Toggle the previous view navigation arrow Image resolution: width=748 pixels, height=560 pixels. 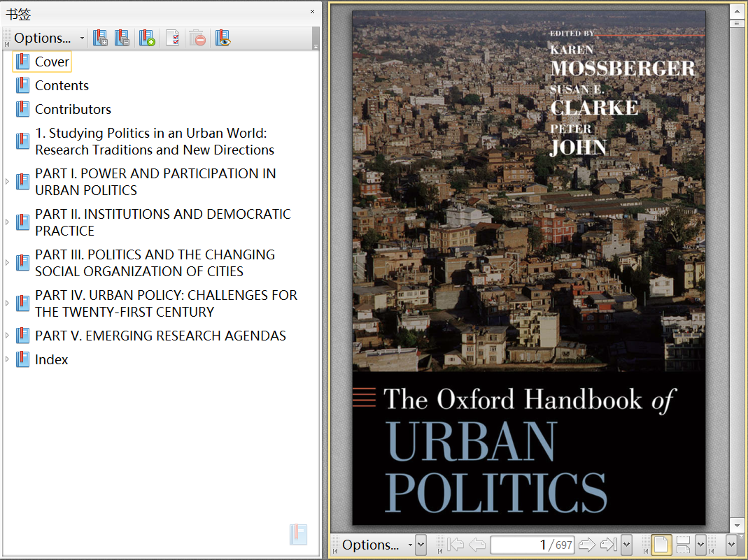click(x=478, y=545)
